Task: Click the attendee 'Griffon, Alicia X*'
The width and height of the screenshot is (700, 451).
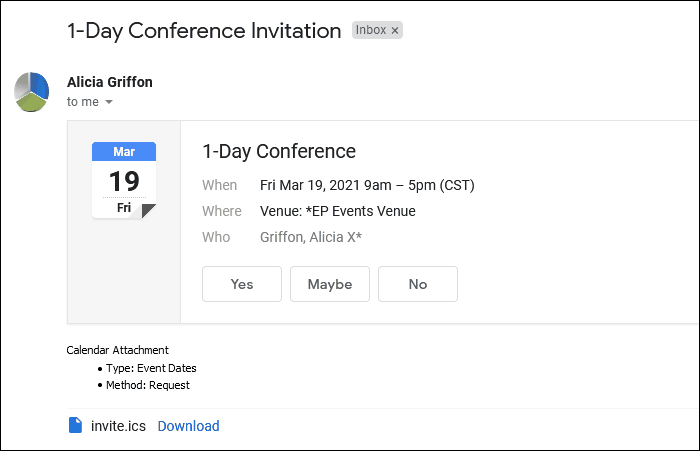Action: coord(311,237)
